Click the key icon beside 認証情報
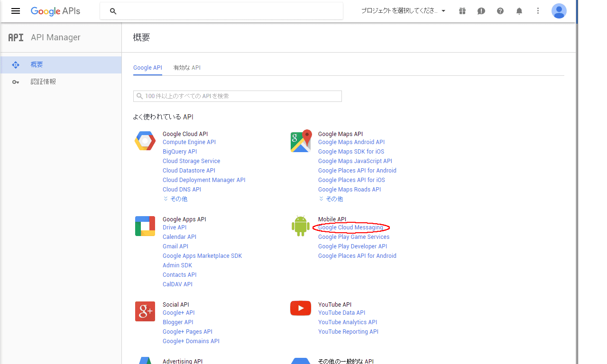 16,82
